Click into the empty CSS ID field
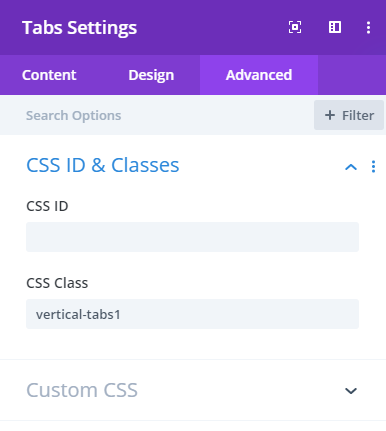This screenshot has width=386, height=431. tap(192, 237)
